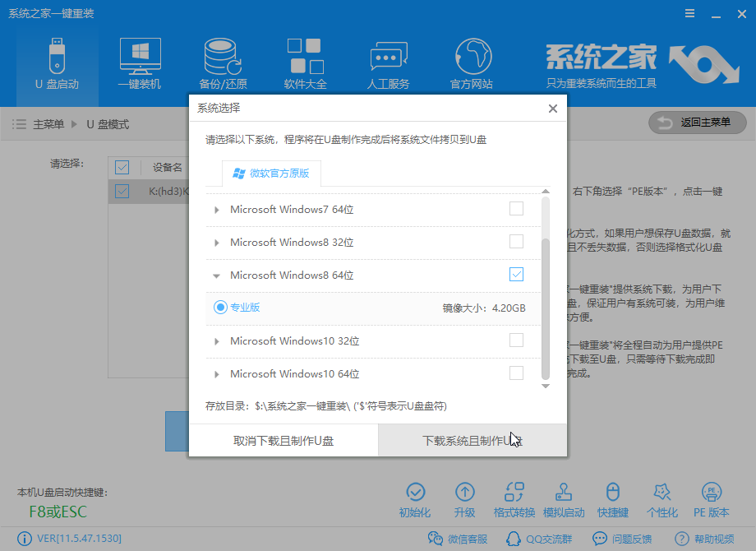
Task: Contact 人工服务 support
Action: 387,62
